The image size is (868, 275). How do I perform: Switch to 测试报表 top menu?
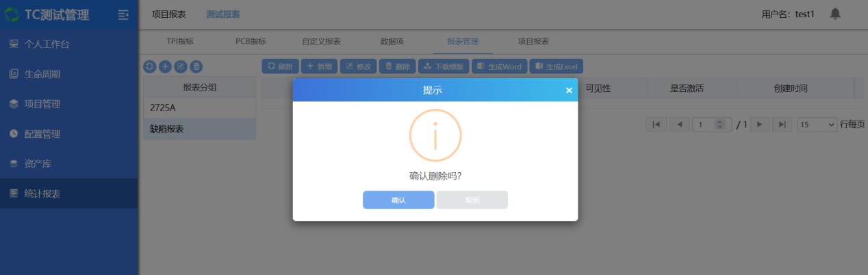click(223, 14)
